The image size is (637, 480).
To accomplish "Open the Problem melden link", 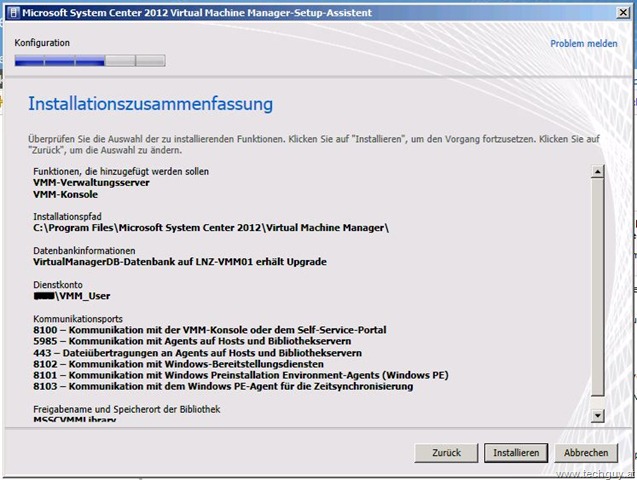I will coord(583,43).
